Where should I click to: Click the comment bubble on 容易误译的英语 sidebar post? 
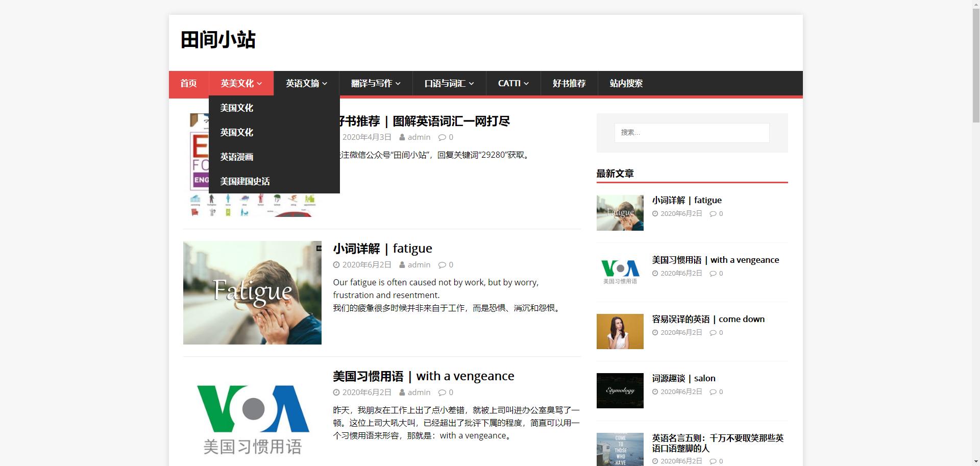pyautogui.click(x=713, y=332)
